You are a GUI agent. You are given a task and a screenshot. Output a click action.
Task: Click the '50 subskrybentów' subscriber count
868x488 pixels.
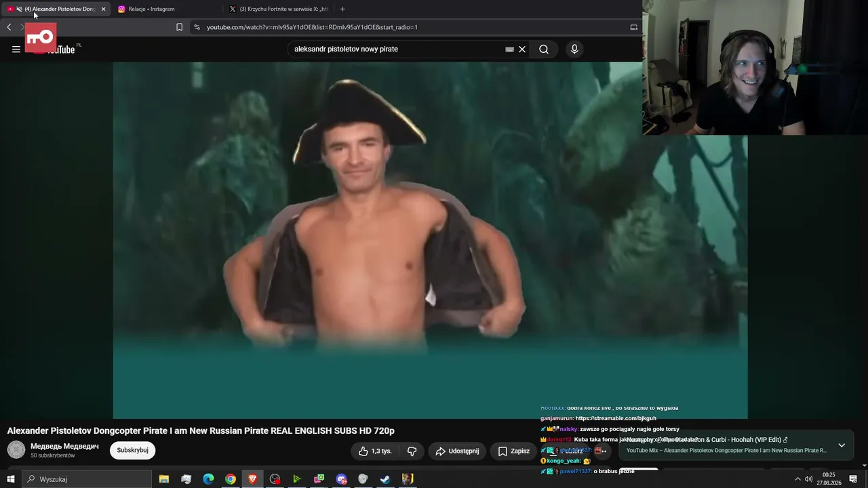tap(52, 455)
